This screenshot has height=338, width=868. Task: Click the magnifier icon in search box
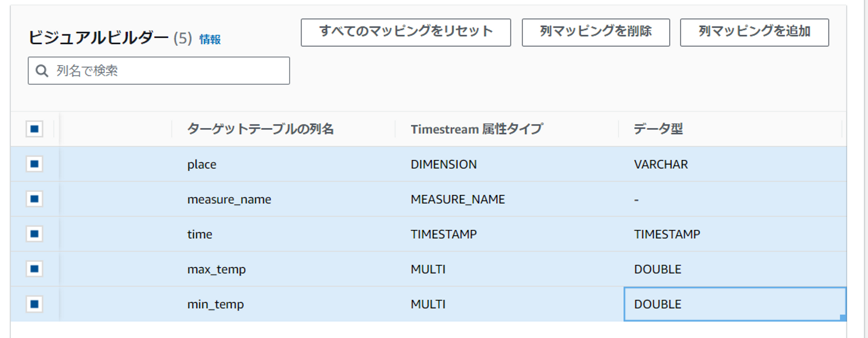click(x=42, y=71)
